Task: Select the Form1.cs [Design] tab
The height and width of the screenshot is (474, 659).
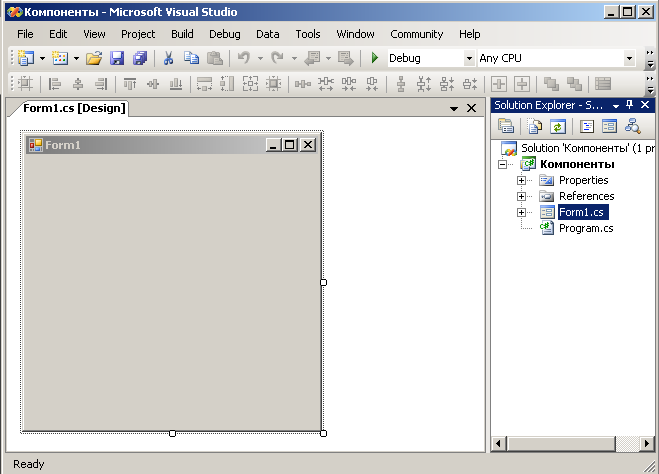Action: (x=74, y=108)
